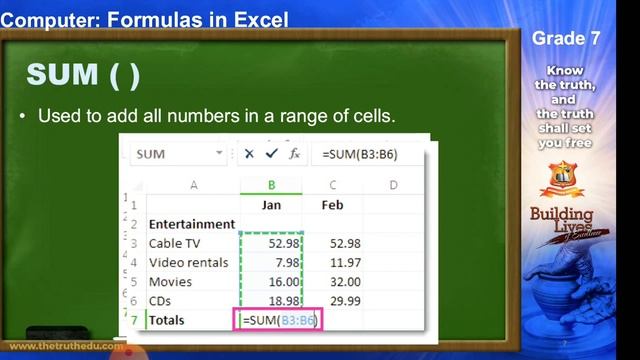Select column D header
Viewport: 640px width, 360px height.
click(x=393, y=185)
